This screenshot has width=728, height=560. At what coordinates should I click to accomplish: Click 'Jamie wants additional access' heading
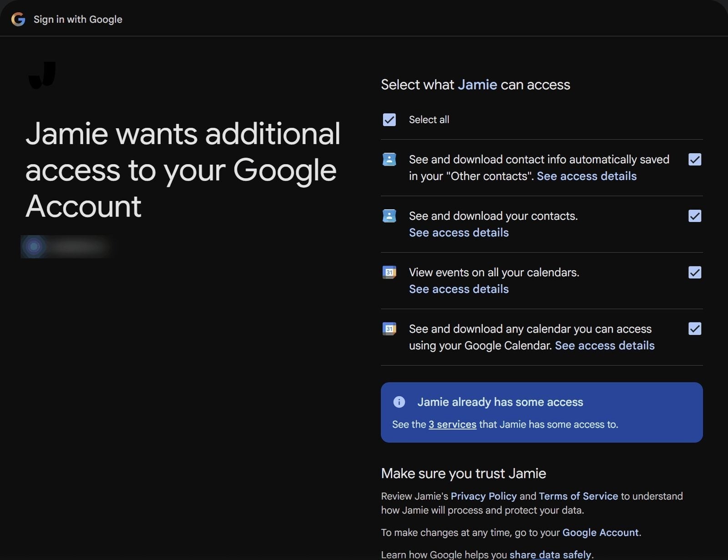[183, 170]
